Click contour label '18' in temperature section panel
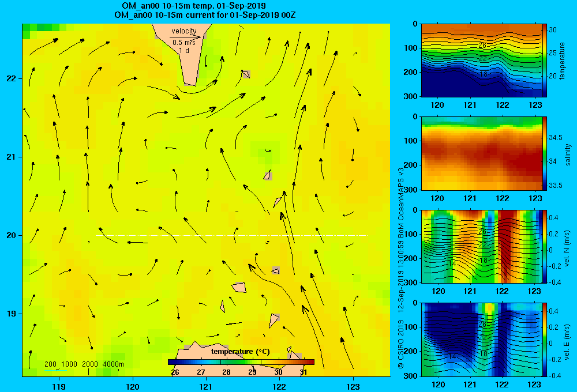Viewport: 577px width, 392px height. point(484,74)
